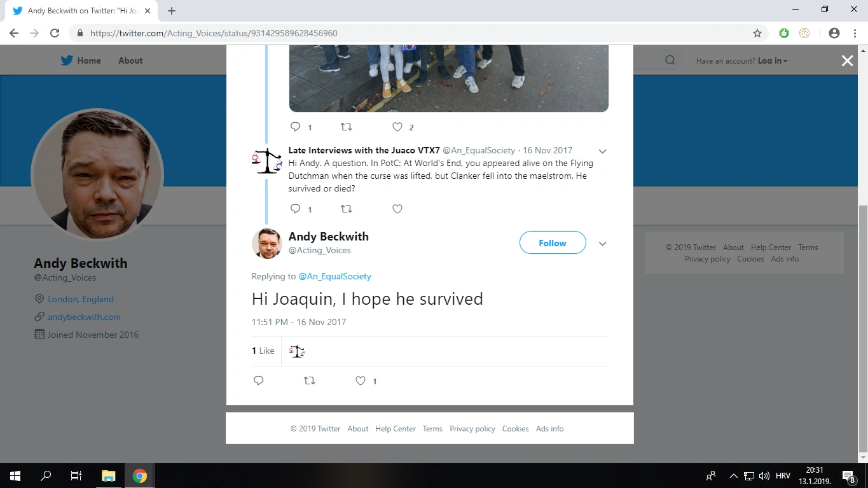Like the Late Interviews tweet

397,209
